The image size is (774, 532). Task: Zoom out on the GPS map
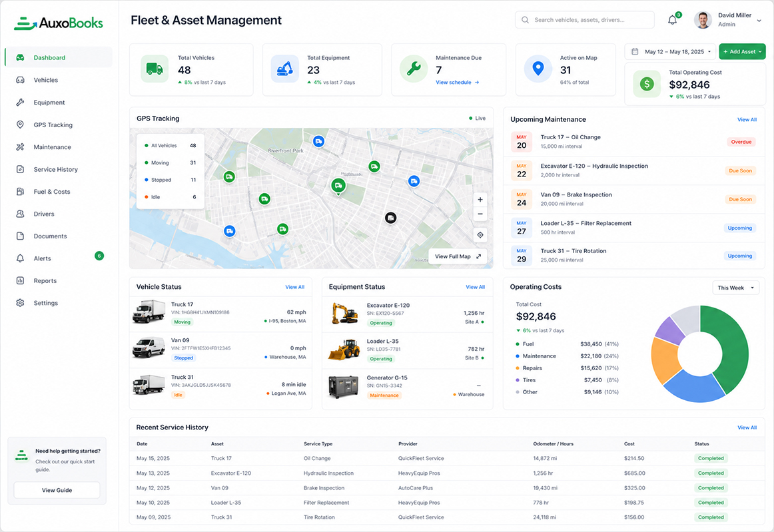coord(480,214)
